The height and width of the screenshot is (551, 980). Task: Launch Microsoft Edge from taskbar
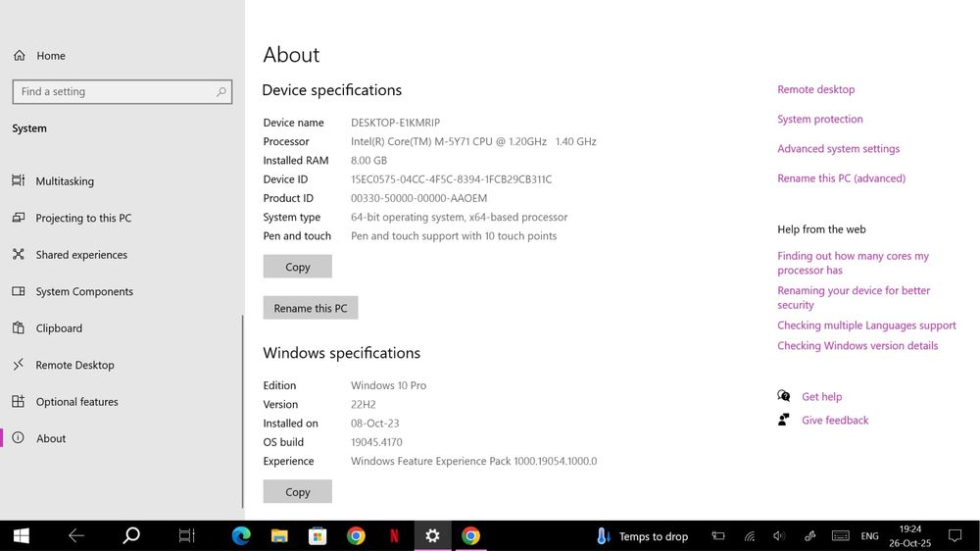pyautogui.click(x=241, y=536)
